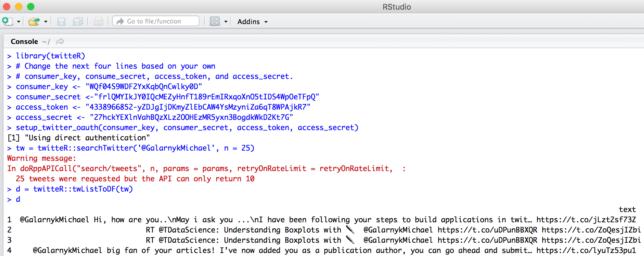The image size is (644, 256).
Task: Click the view current directory arrow icon
Action: click(60, 42)
